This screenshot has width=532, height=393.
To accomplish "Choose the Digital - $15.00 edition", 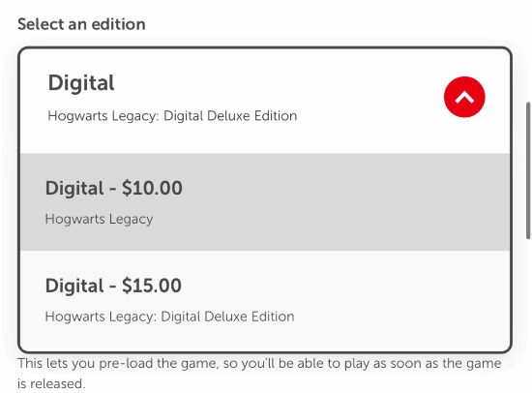I will point(265,300).
